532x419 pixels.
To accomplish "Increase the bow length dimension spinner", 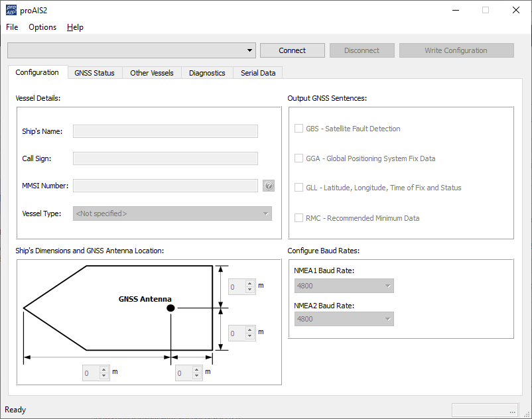I will pyautogui.click(x=104, y=371).
